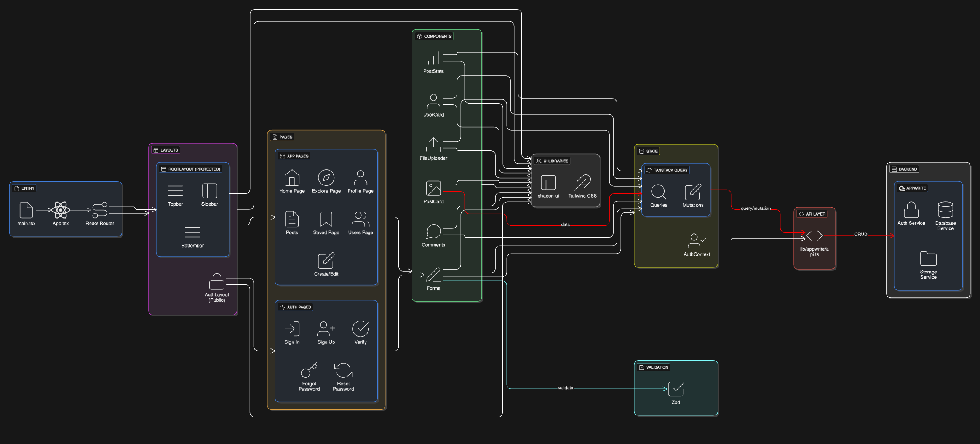Select the Home Page icon
Screen dimensions: 980x444
pyautogui.click(x=292, y=178)
